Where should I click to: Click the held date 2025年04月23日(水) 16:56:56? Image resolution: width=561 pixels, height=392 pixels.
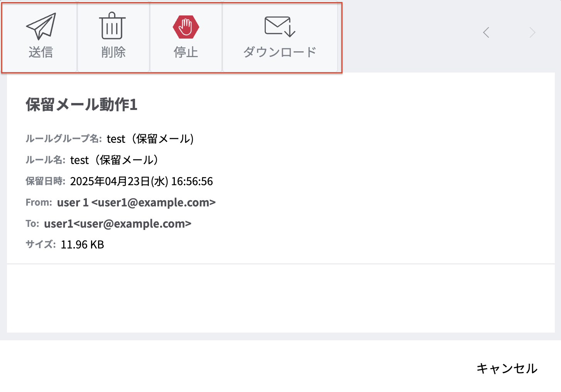(x=142, y=181)
